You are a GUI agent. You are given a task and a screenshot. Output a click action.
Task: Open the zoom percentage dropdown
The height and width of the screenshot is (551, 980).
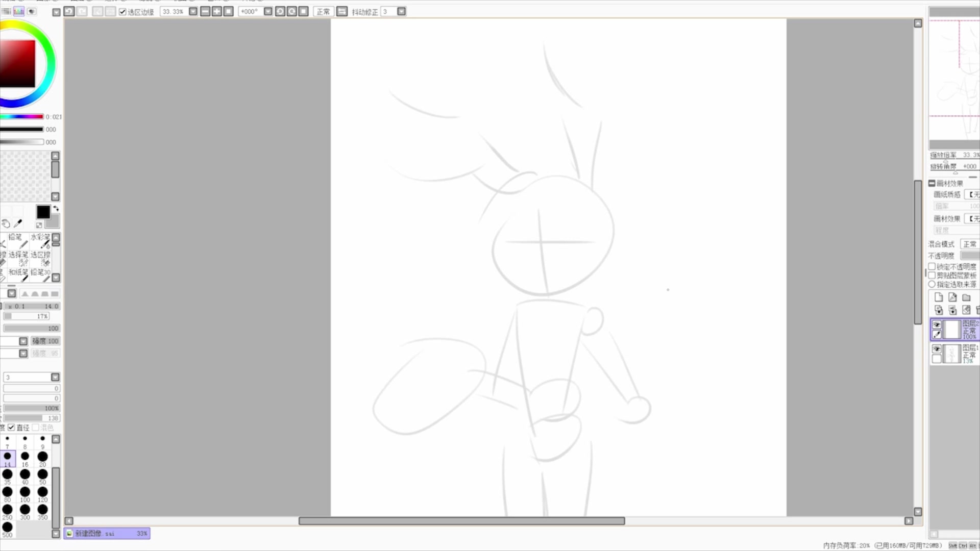(x=193, y=11)
